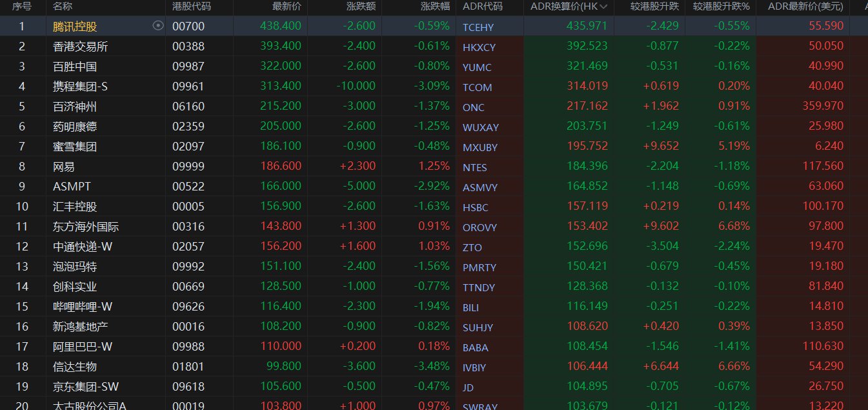Open the 东方海外国际 stock name
868x410 pixels.
86,227
